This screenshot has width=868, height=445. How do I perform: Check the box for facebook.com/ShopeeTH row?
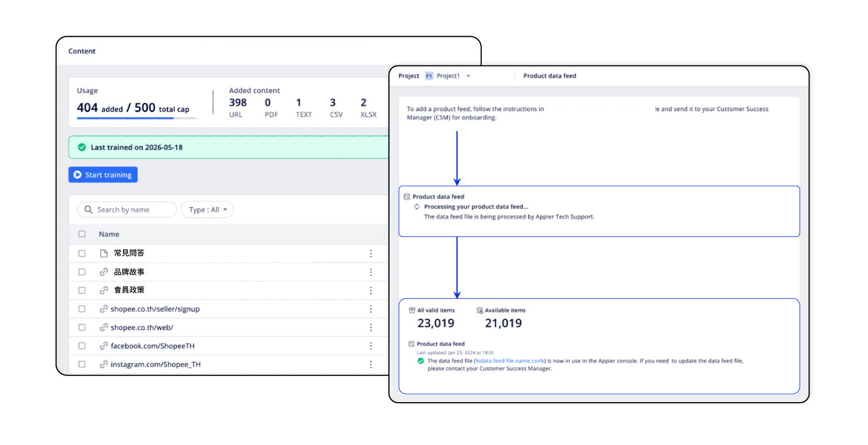(x=82, y=346)
